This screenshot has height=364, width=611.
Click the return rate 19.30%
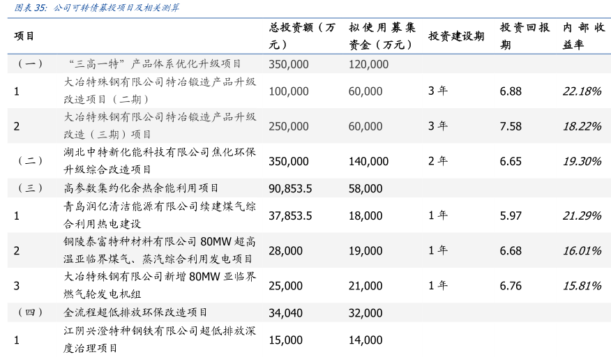582,161
